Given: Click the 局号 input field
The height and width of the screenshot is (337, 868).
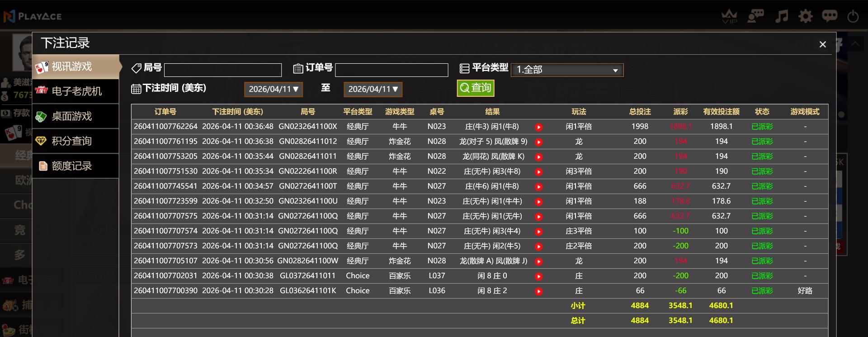Looking at the screenshot, I should click(223, 70).
